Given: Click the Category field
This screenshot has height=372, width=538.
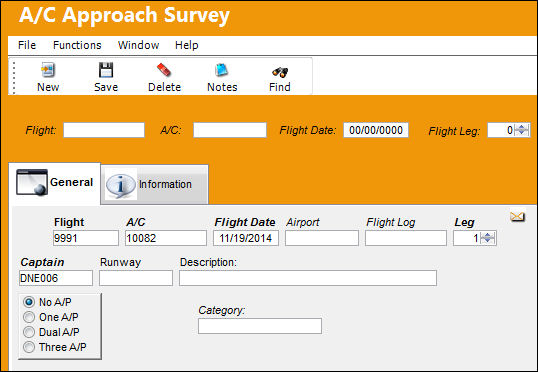Looking at the screenshot, I should point(260,326).
